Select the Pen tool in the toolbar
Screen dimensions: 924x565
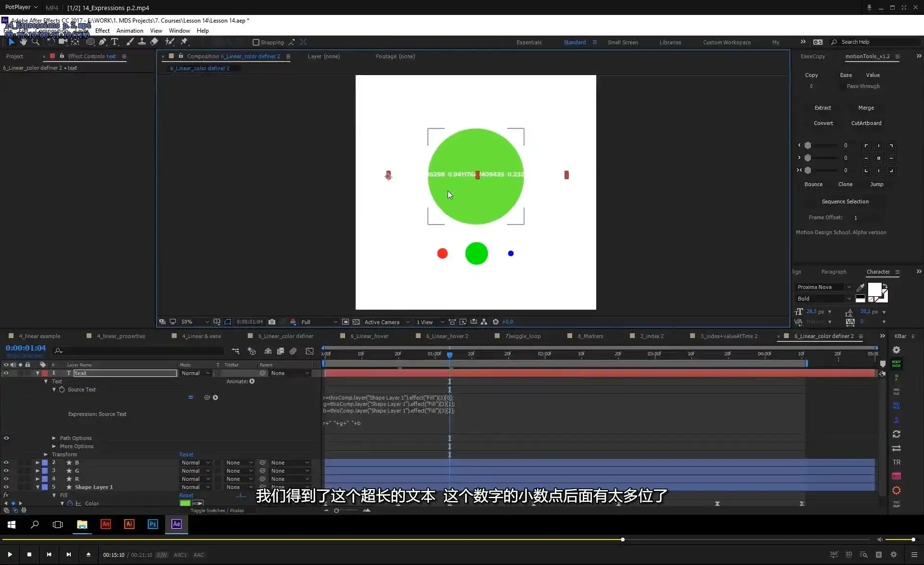tap(103, 42)
